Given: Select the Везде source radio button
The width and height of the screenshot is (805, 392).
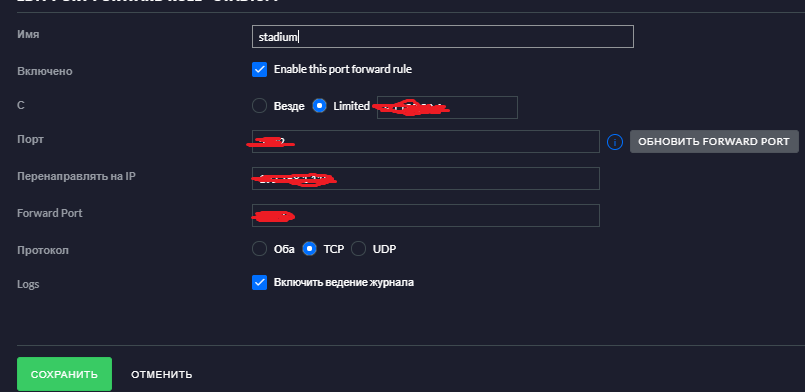Looking at the screenshot, I should point(259,106).
